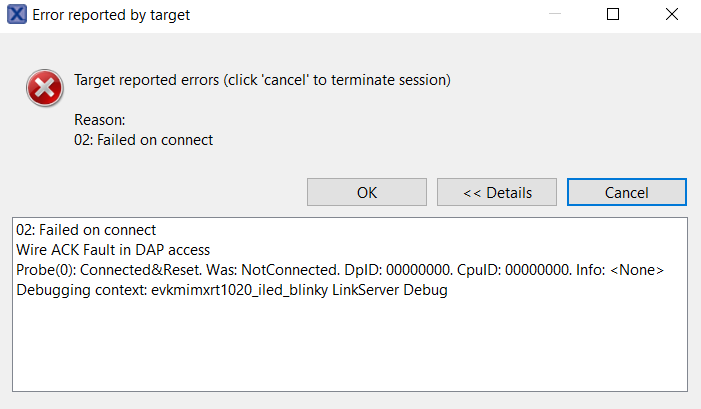The width and height of the screenshot is (701, 409).
Task: Click the 'Error reported by target' title text
Action: (111, 15)
